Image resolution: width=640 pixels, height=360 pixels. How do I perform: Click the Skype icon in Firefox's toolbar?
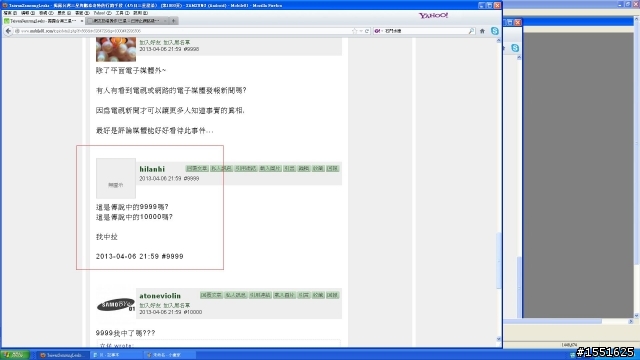(495, 31)
